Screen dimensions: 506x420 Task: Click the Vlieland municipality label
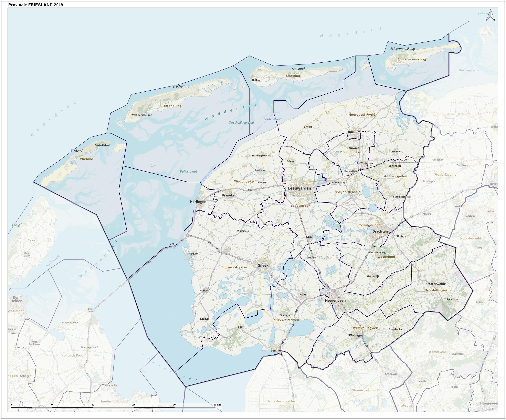point(86,159)
